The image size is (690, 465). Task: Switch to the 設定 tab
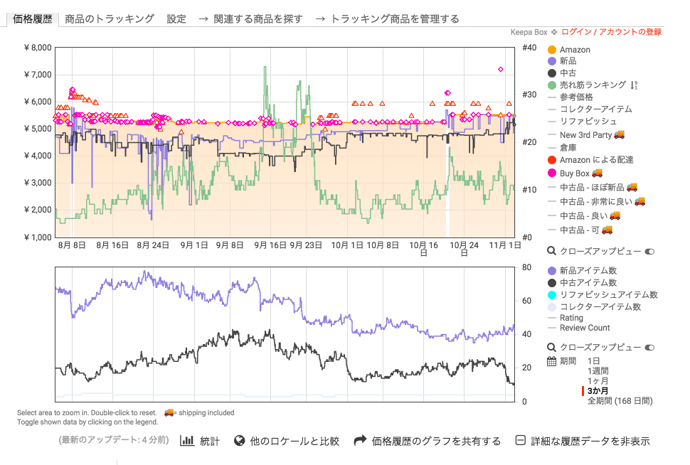coord(176,18)
